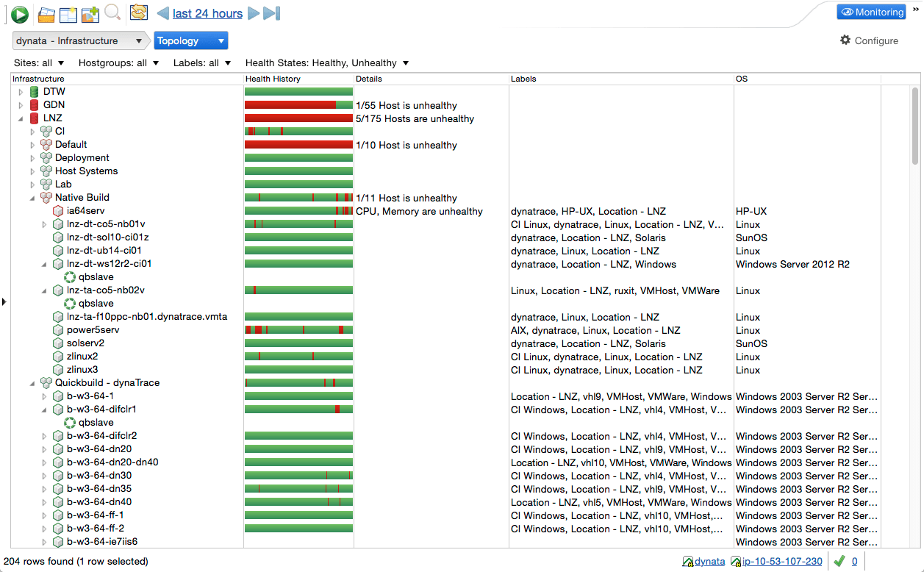Click qbslave agent icon under lnz-dt-ws12r2-ci01
The image size is (924, 572).
[70, 277]
